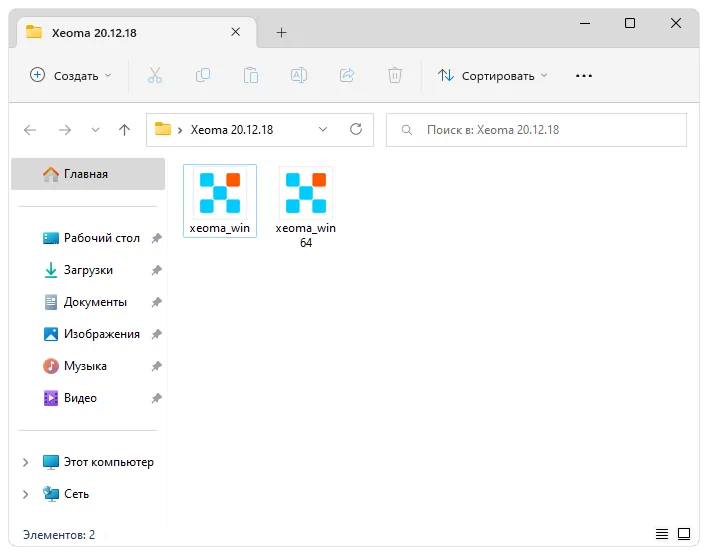Click the Copy icon in toolbar

pos(203,75)
